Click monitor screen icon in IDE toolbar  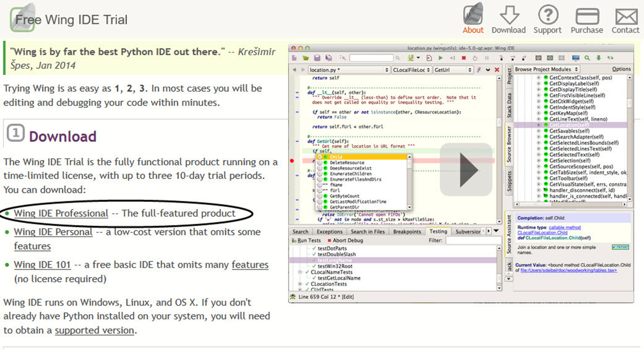[575, 58]
